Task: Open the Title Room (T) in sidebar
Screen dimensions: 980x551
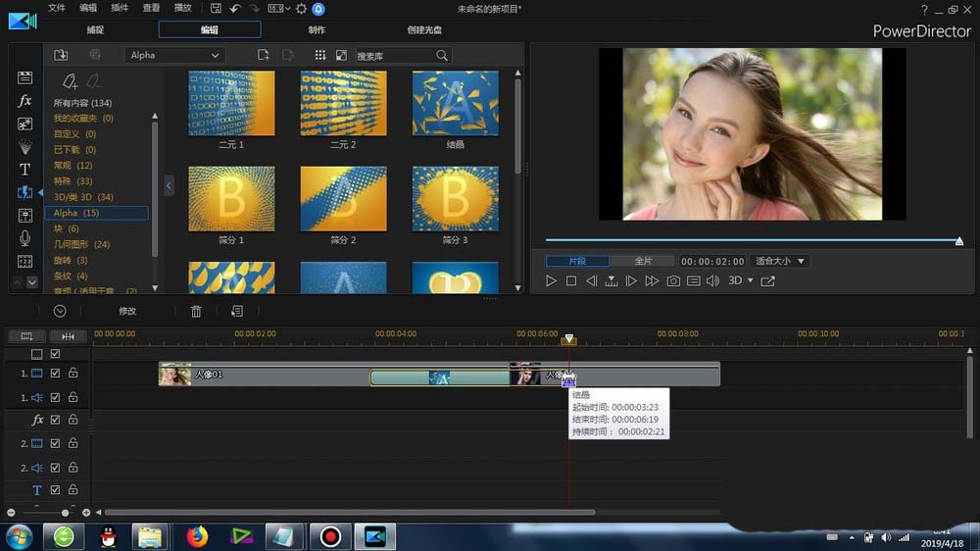Action: 25,169
